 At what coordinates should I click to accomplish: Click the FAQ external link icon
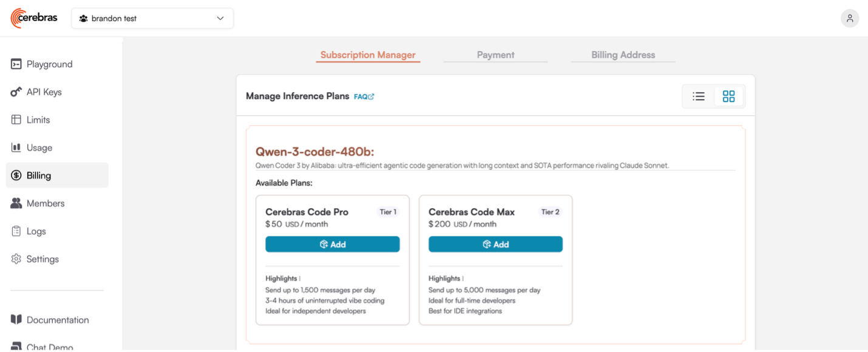point(371,96)
